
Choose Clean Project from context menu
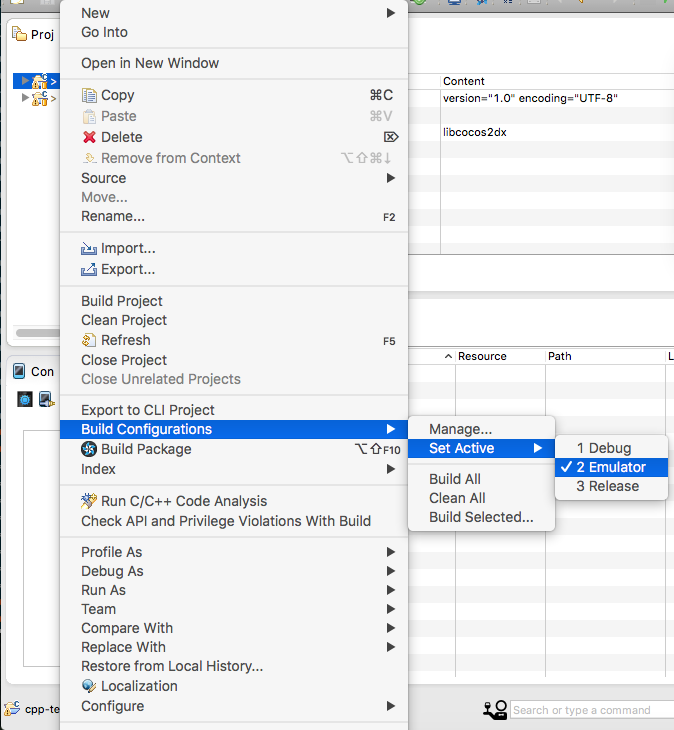pos(124,320)
